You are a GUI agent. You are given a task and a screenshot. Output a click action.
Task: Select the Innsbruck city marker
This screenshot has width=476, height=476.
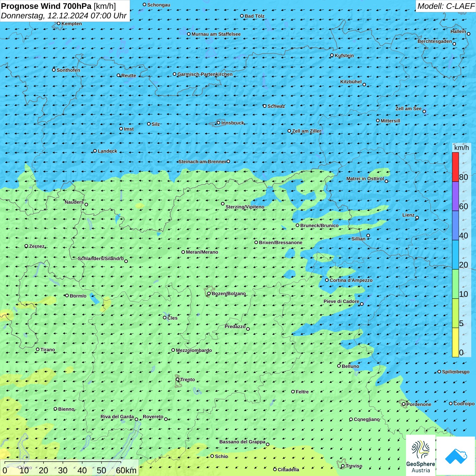coord(218,123)
